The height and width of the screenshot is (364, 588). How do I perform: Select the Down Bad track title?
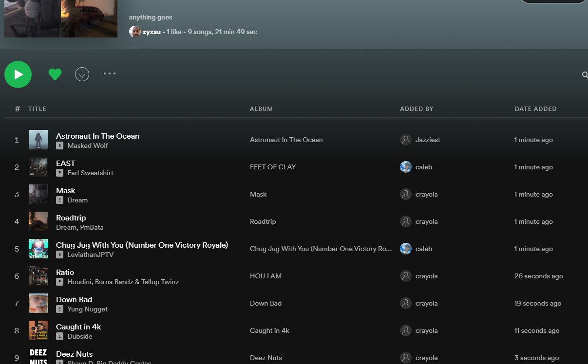click(x=74, y=299)
